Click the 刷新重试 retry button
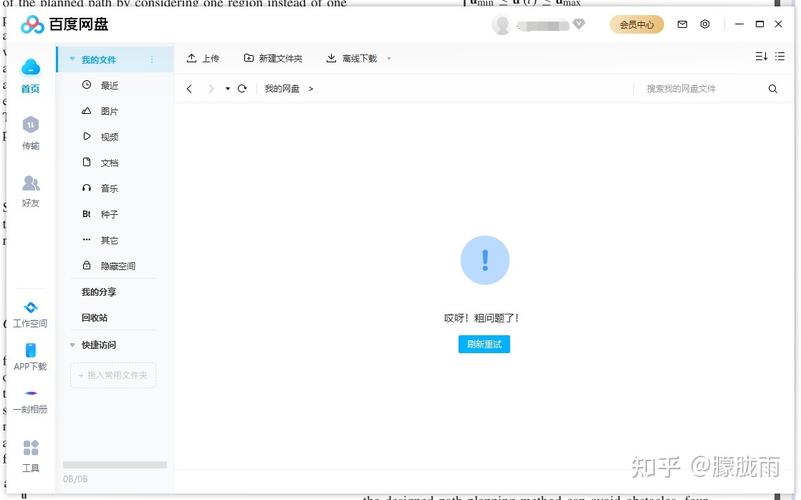Viewport: 801px width, 500px height. click(484, 344)
